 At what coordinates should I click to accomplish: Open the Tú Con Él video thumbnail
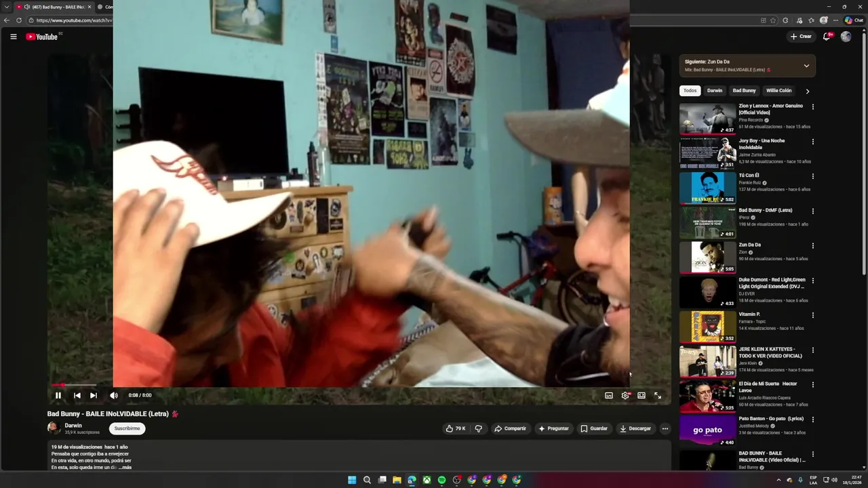point(707,188)
